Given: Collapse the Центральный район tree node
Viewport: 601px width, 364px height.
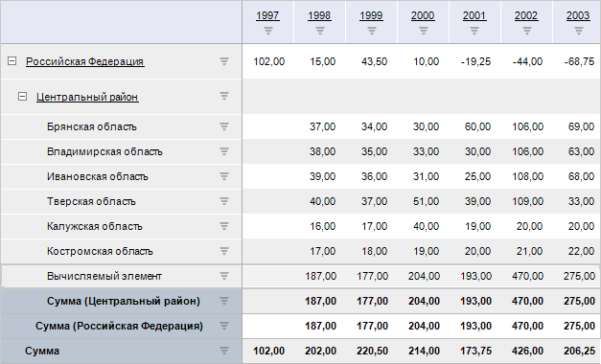Looking at the screenshot, I should pos(23,96).
